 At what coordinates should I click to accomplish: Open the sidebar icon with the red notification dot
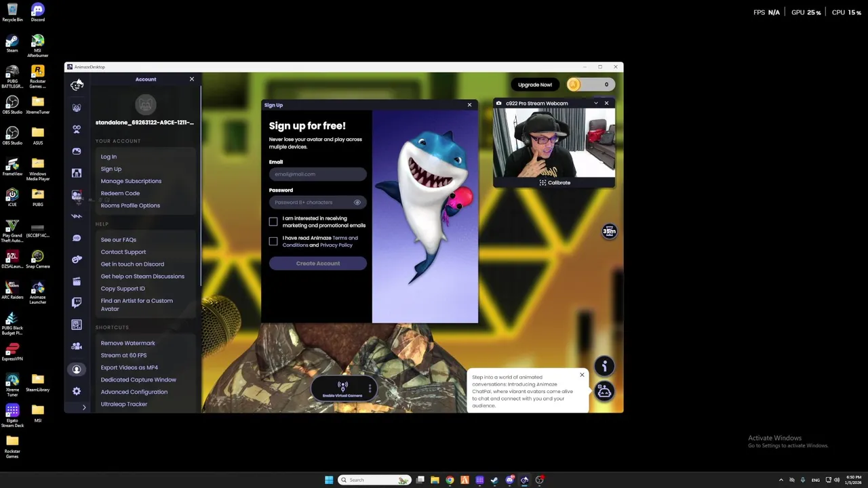(77, 195)
